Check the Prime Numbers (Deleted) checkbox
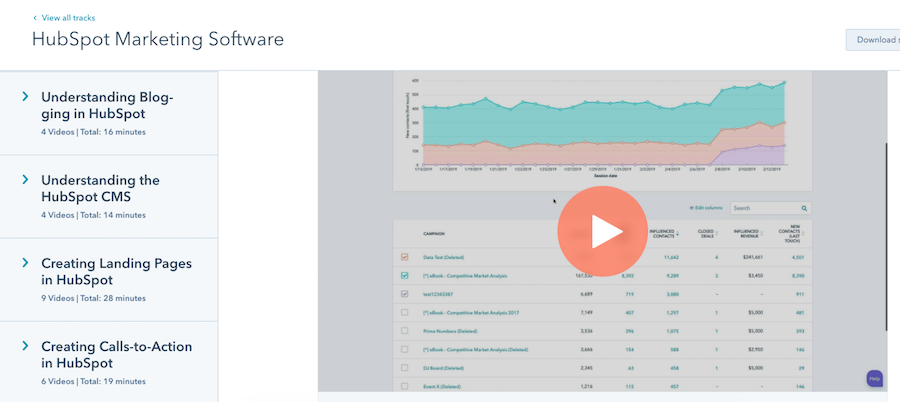The height and width of the screenshot is (402, 900). click(x=405, y=331)
